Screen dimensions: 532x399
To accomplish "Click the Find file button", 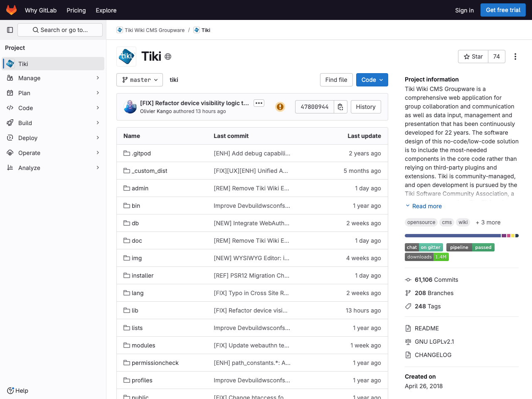I will [x=336, y=80].
